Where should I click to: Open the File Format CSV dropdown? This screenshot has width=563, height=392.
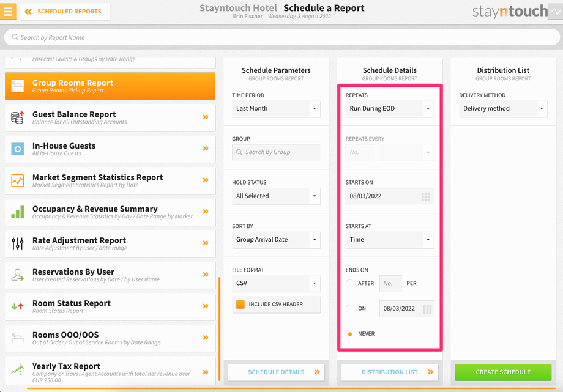[276, 283]
